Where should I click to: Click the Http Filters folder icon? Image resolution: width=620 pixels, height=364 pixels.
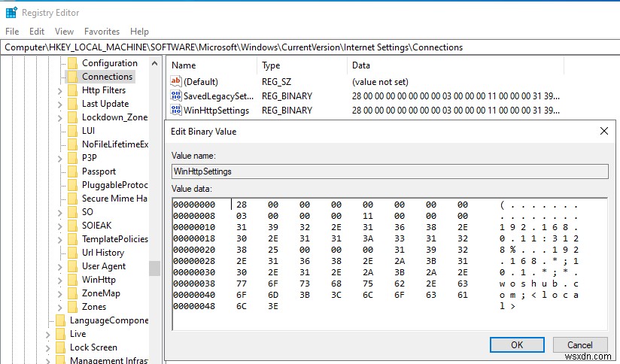tap(73, 90)
